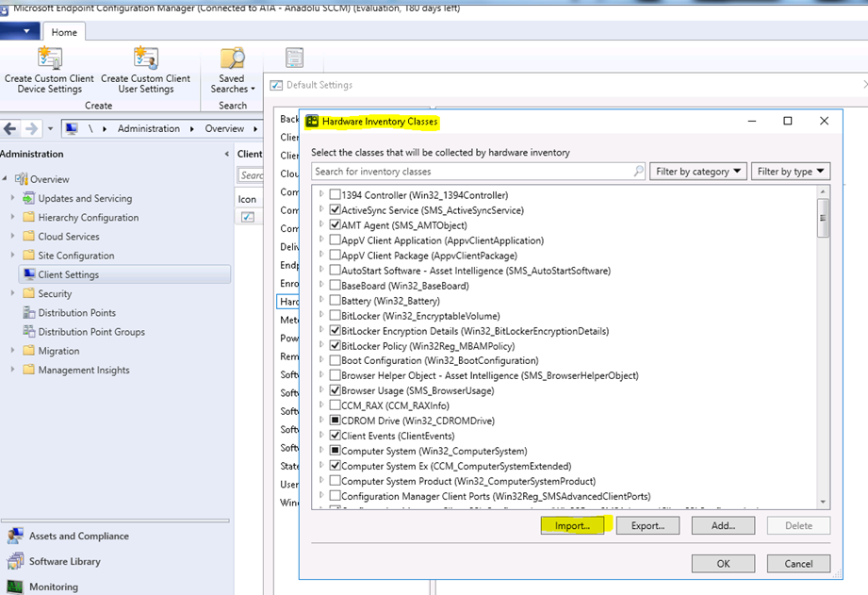
Task: Click the Export... button
Action: pos(647,526)
